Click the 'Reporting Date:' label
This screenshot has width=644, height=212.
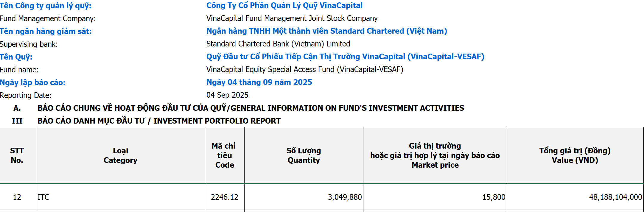point(26,95)
